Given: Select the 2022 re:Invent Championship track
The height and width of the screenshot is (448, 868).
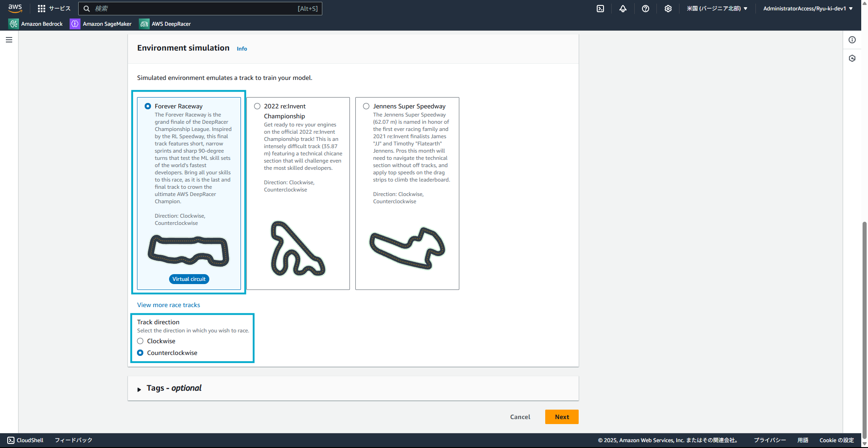Looking at the screenshot, I should (257, 106).
